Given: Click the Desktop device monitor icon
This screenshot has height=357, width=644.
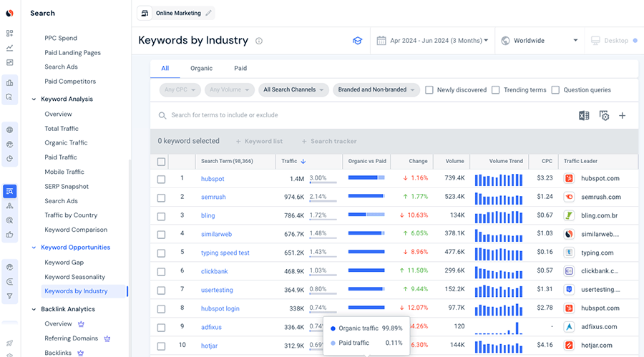Looking at the screenshot, I should (595, 41).
